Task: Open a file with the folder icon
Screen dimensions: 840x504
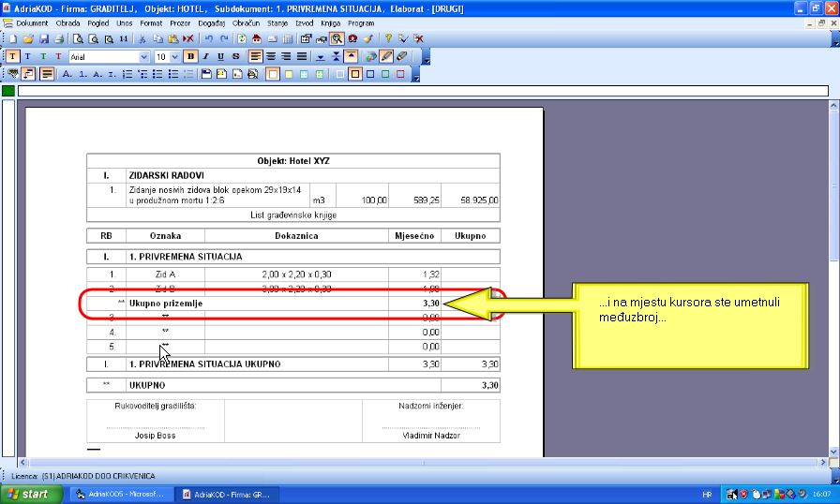Action: 28,38
